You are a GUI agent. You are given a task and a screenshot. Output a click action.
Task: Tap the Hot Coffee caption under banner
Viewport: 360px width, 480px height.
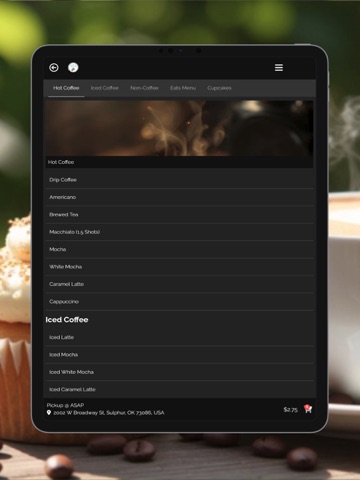61,162
